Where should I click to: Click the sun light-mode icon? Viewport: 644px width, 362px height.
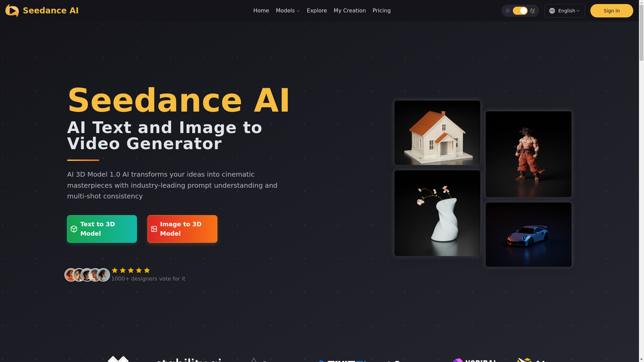508,11
